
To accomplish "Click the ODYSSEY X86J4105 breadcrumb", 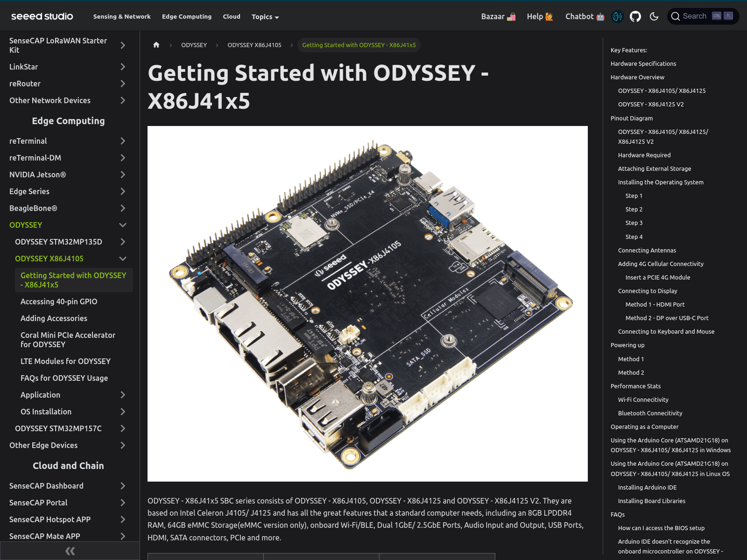I will pyautogui.click(x=254, y=45).
